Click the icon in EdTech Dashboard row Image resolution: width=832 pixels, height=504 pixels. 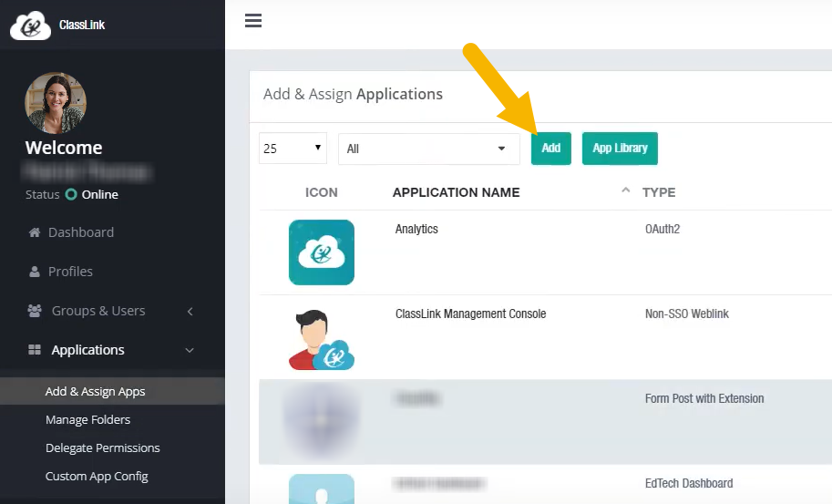click(322, 489)
